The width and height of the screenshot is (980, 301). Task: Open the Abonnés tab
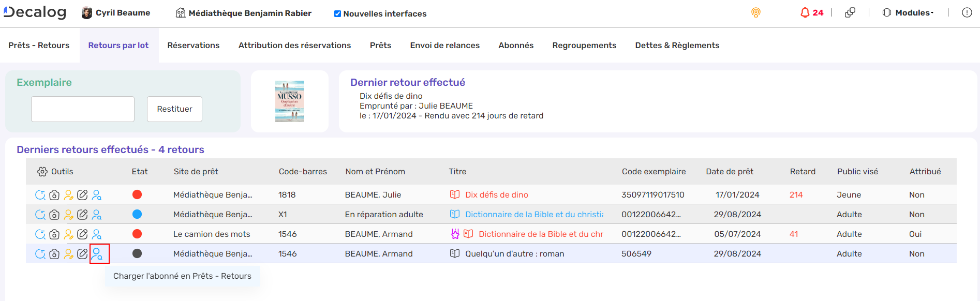pyautogui.click(x=516, y=46)
